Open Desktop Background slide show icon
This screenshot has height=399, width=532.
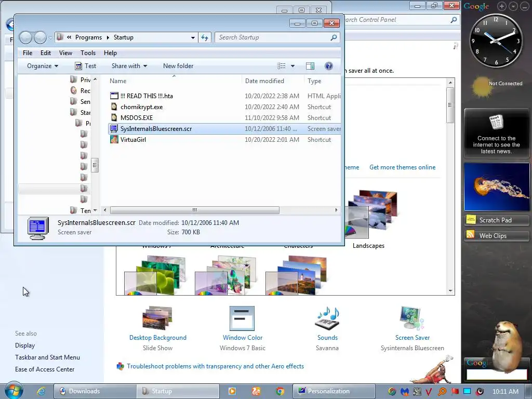(x=158, y=317)
